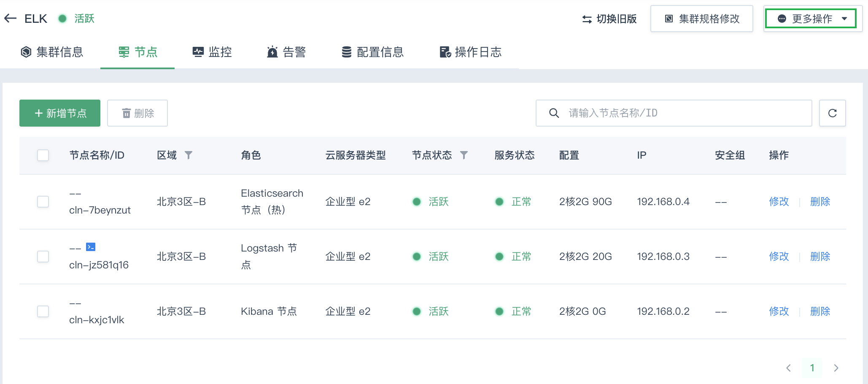Screen dimensions: 868x384
Task: Go to the previous page arrow
Action: click(788, 368)
